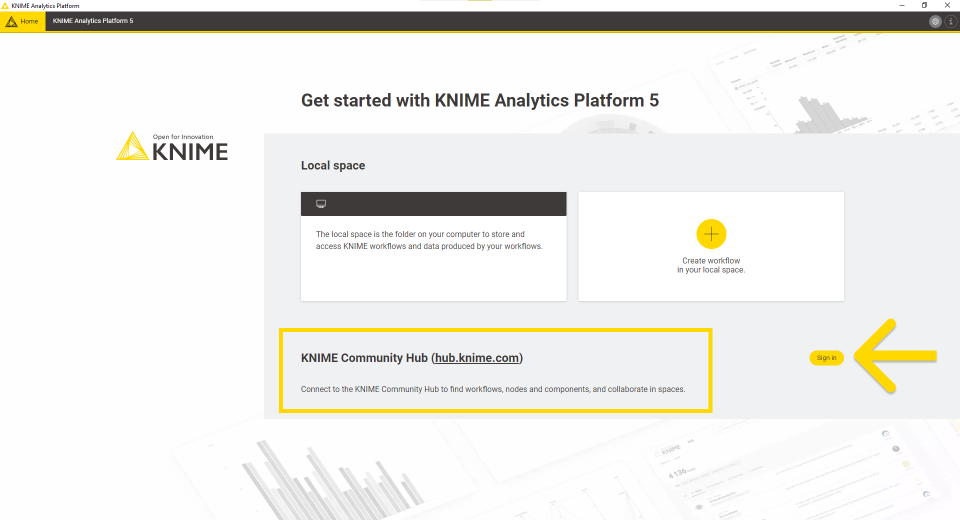Click the "Local space" heading
960x520 pixels.
click(333, 165)
